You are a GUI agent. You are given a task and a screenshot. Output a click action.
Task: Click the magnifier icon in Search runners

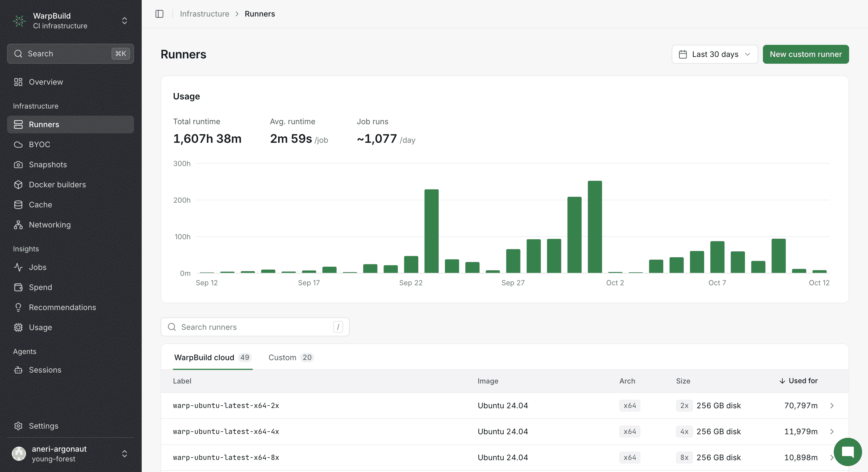172,327
